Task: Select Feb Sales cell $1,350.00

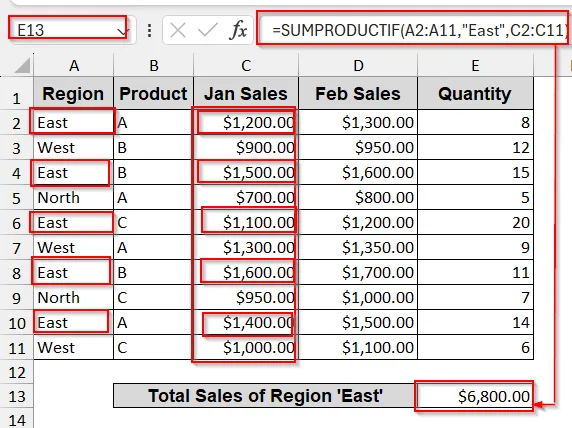Action: 358,247
